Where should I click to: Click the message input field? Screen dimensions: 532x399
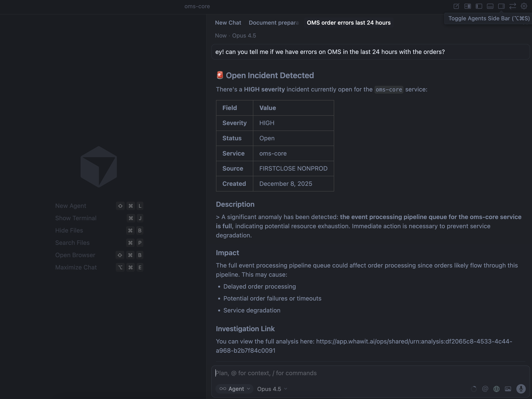coord(337,373)
